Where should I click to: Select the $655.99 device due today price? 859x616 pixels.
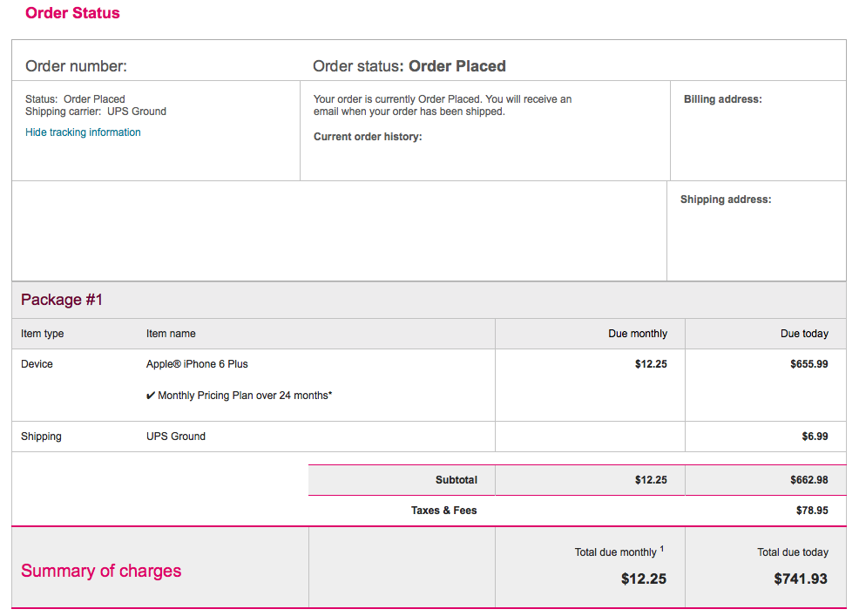pyautogui.click(x=809, y=364)
